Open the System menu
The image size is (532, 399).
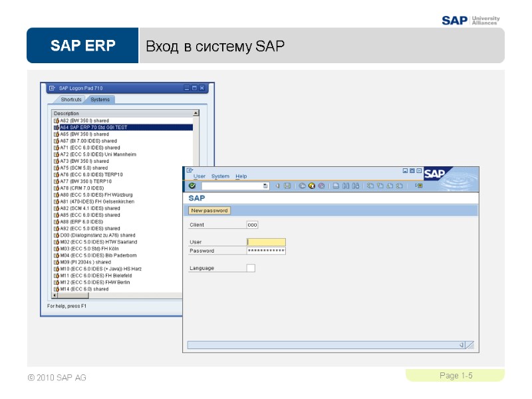[219, 176]
